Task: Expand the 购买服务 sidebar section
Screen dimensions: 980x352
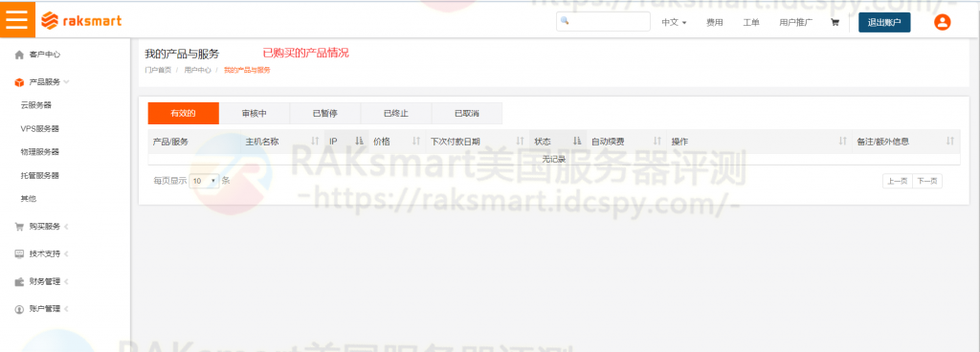Action: (x=66, y=227)
